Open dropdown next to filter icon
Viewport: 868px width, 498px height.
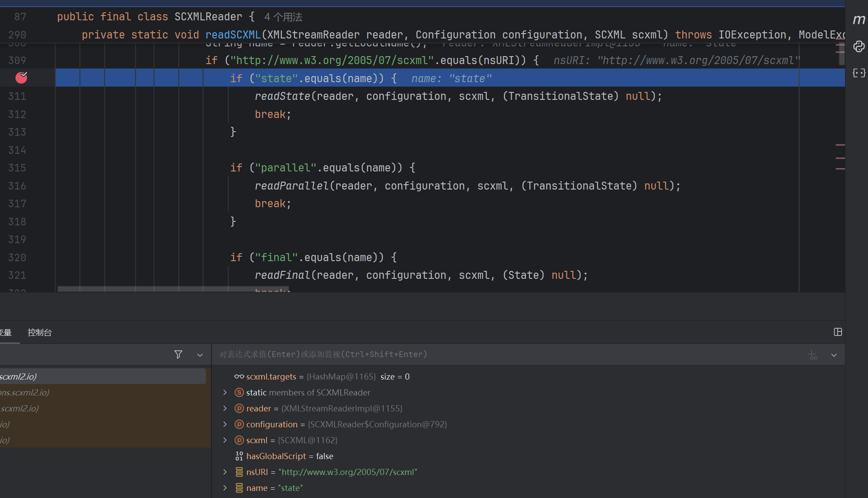(200, 355)
